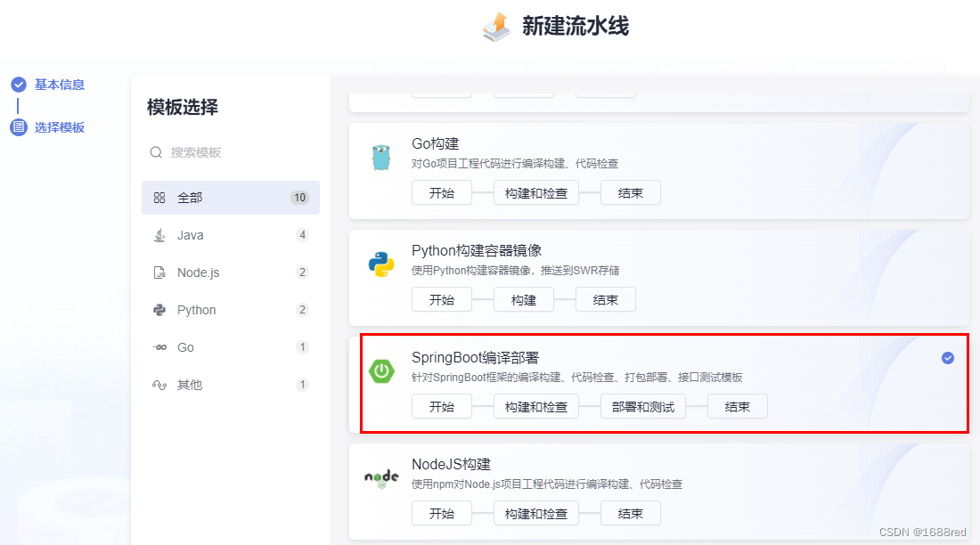Click 结束 stage in SpringBoot编译部署 card
The height and width of the screenshot is (545, 980).
click(x=738, y=407)
